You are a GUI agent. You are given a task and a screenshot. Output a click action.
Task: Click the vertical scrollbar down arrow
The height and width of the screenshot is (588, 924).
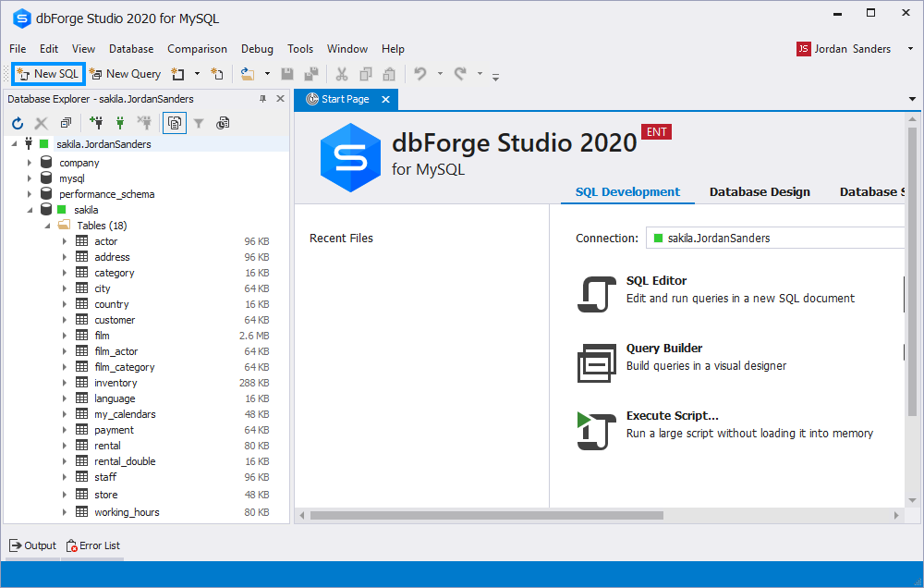(912, 500)
